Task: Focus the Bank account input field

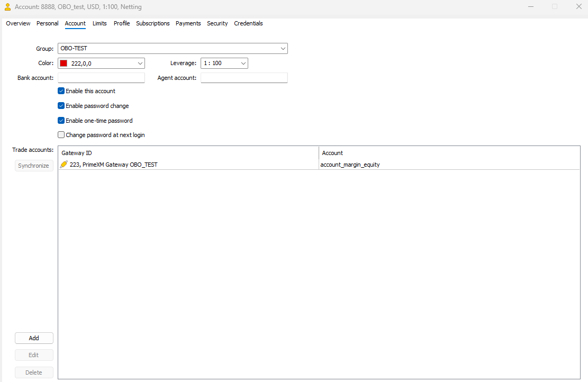Action: point(101,78)
